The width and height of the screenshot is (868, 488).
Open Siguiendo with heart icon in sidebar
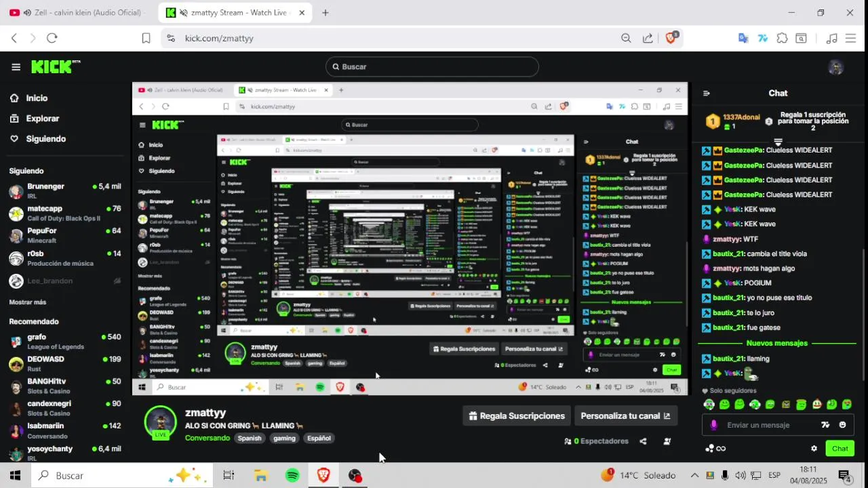click(x=39, y=139)
